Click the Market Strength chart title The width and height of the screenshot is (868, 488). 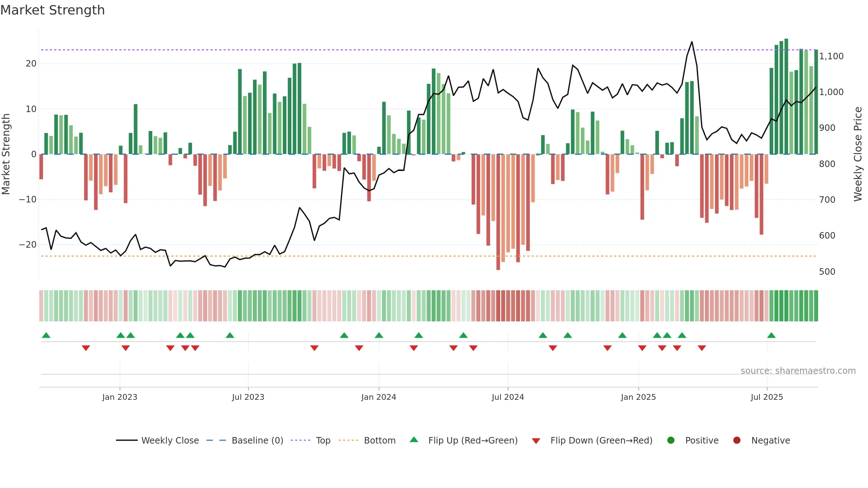click(52, 10)
